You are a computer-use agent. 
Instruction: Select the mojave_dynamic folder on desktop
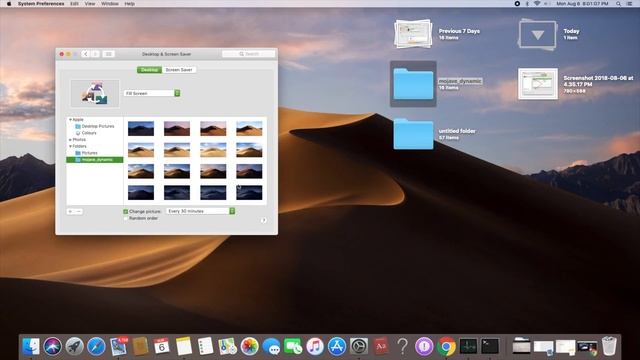[x=413, y=84]
